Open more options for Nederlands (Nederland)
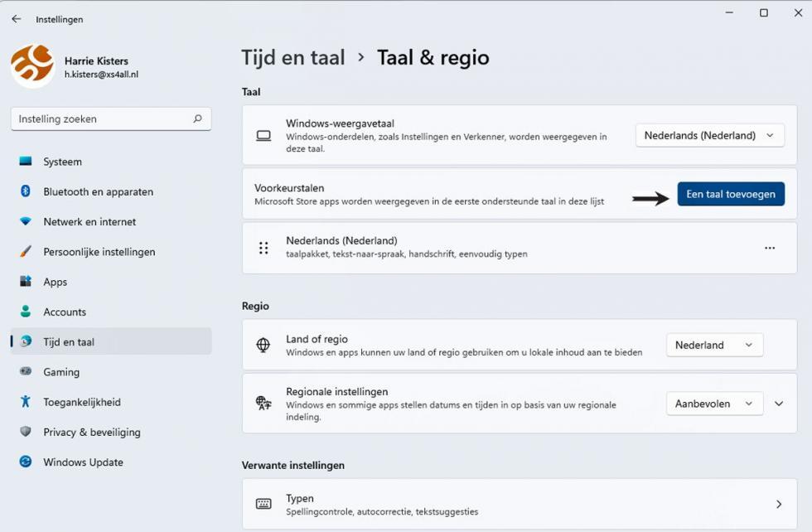Viewport: 812px width, 532px height. [769, 247]
